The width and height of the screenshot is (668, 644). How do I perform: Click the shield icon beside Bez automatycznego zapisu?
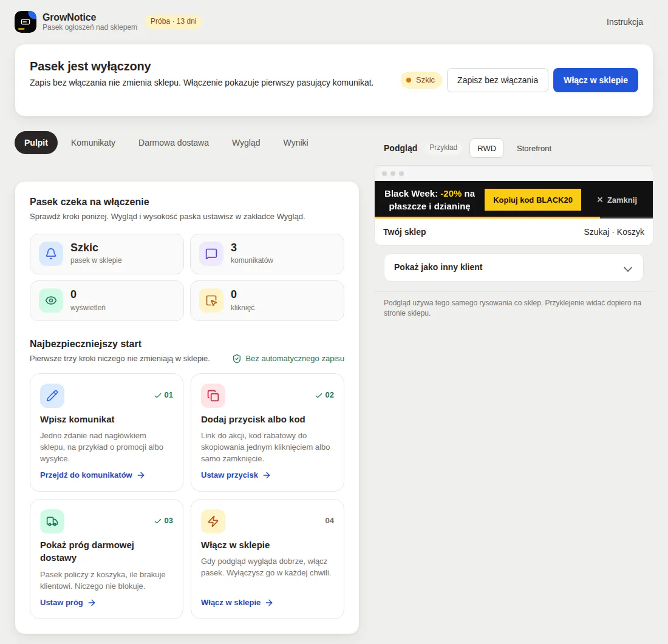pyautogui.click(x=237, y=359)
